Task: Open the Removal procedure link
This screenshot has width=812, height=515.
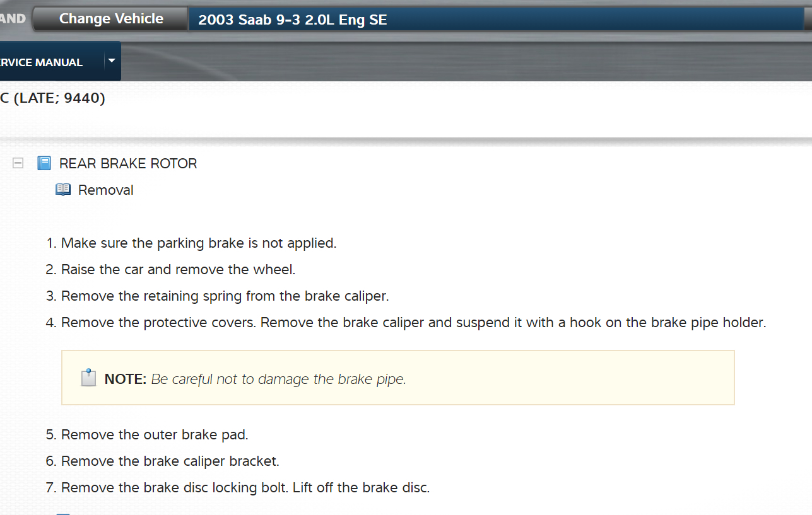Action: pyautogui.click(x=106, y=190)
